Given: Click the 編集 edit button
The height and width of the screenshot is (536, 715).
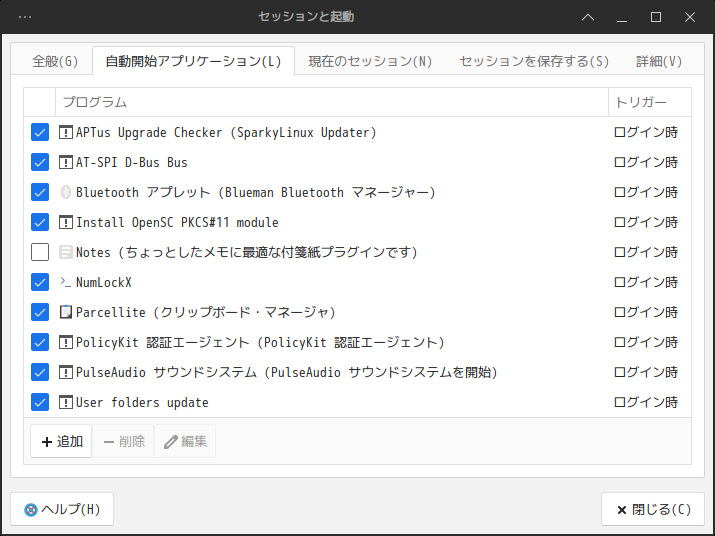Looking at the screenshot, I should click(185, 441).
